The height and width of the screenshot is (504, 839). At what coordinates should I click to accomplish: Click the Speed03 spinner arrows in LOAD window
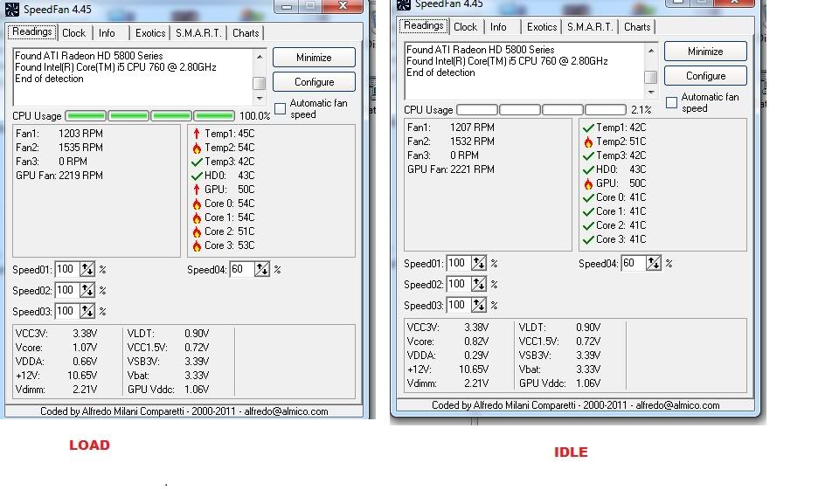(x=87, y=311)
